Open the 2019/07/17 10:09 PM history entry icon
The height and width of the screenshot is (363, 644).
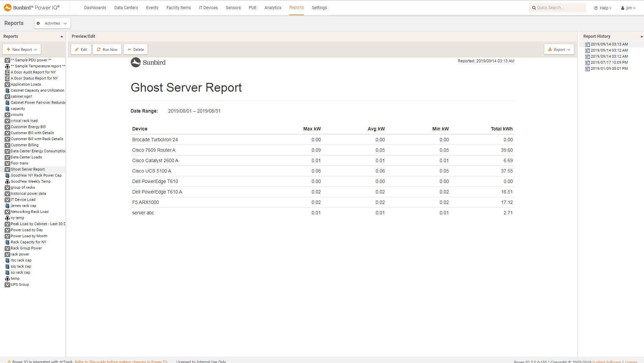(587, 62)
